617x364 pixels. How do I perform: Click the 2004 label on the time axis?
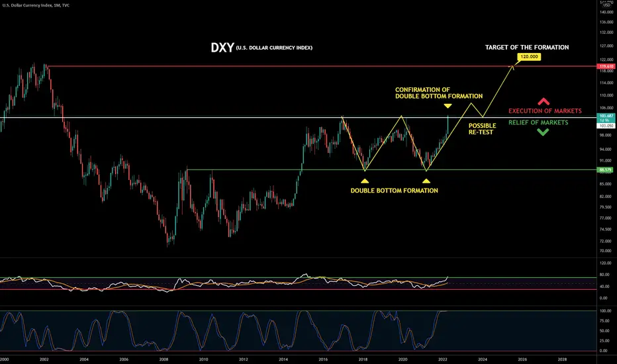[x=84, y=359]
